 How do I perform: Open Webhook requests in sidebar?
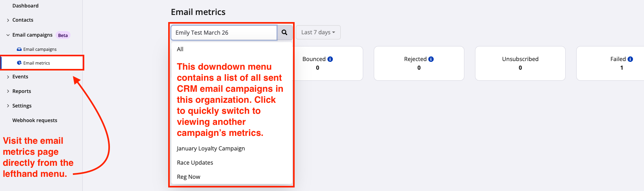[x=35, y=121]
